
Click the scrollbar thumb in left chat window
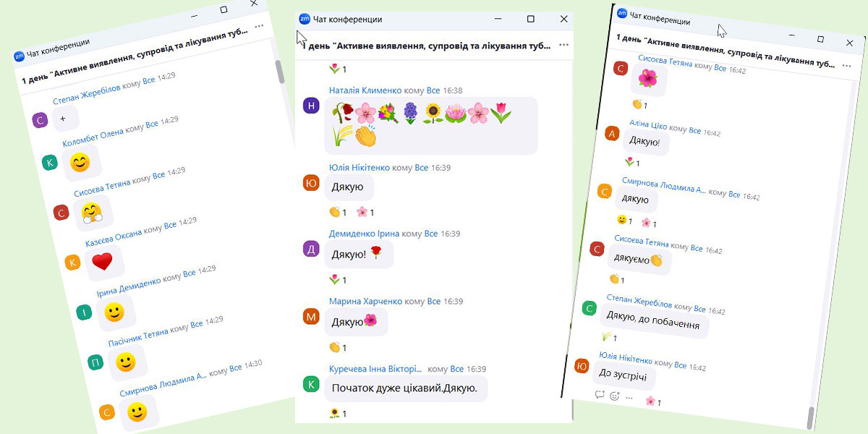point(280,74)
